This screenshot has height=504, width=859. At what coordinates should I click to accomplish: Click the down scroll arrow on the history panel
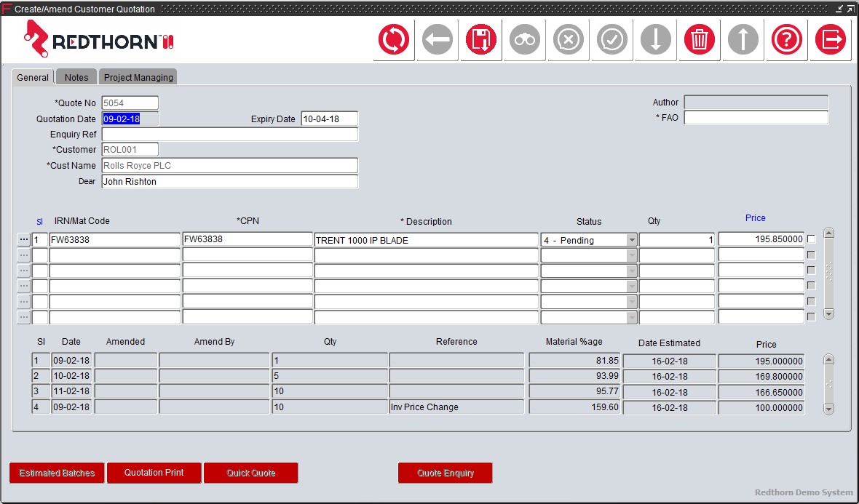[828, 409]
